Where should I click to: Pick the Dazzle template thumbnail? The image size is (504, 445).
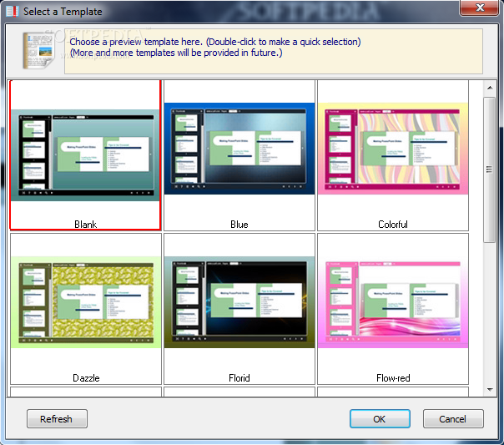[86, 302]
